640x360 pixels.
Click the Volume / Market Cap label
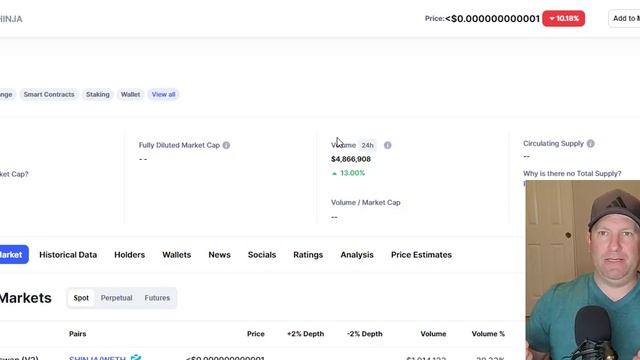[x=365, y=202]
